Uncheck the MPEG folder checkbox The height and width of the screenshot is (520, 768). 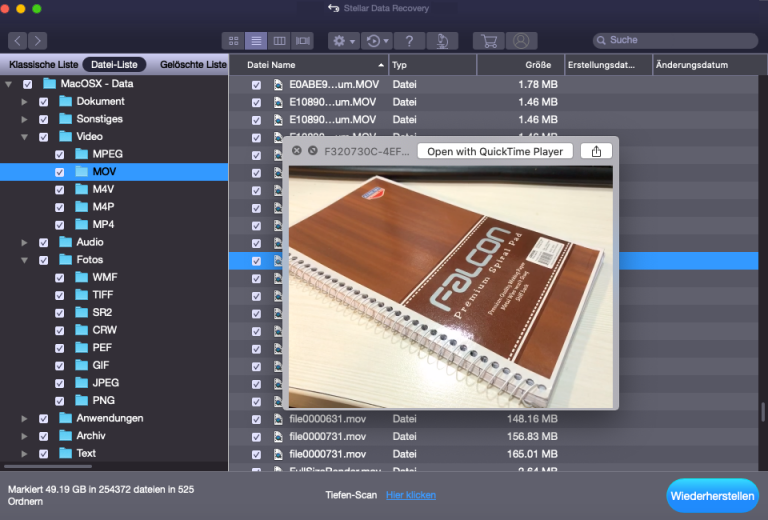(x=59, y=155)
